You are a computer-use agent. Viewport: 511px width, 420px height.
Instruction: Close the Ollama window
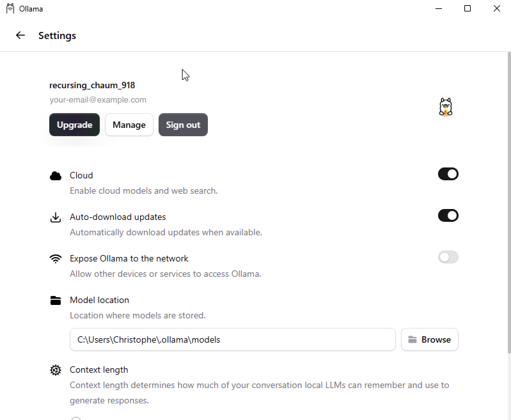click(x=497, y=9)
